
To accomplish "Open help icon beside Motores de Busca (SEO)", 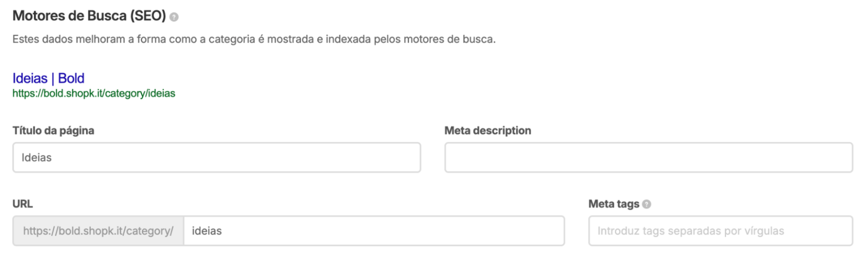I will (174, 17).
